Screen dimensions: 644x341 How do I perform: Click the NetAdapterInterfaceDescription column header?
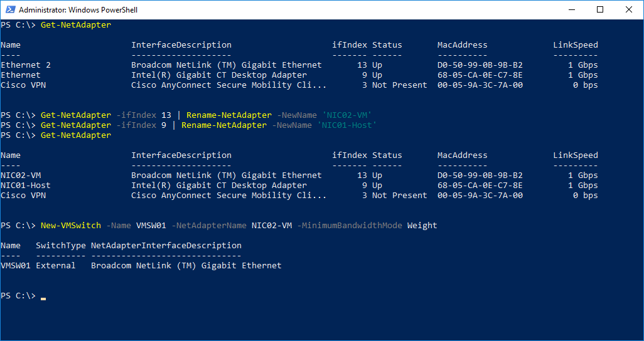point(166,246)
